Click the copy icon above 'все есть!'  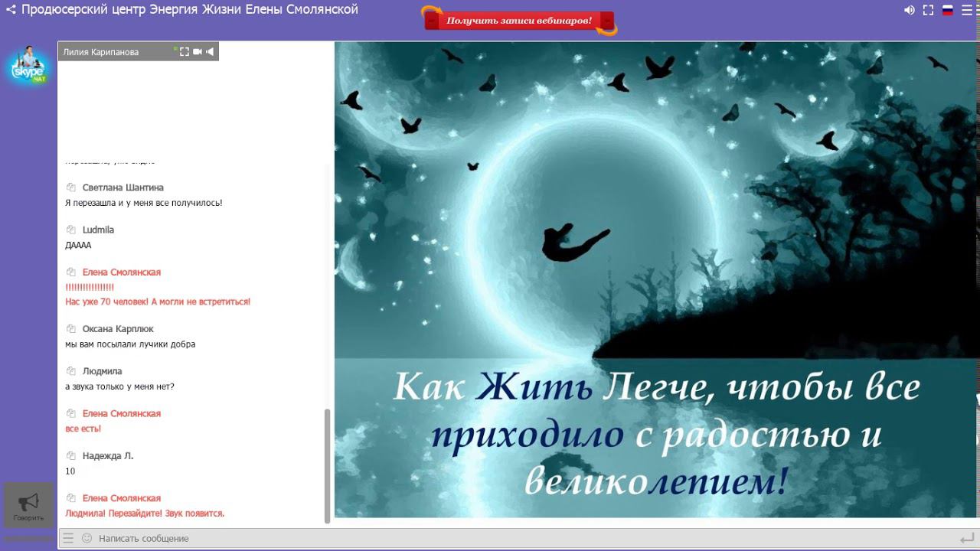coord(70,414)
